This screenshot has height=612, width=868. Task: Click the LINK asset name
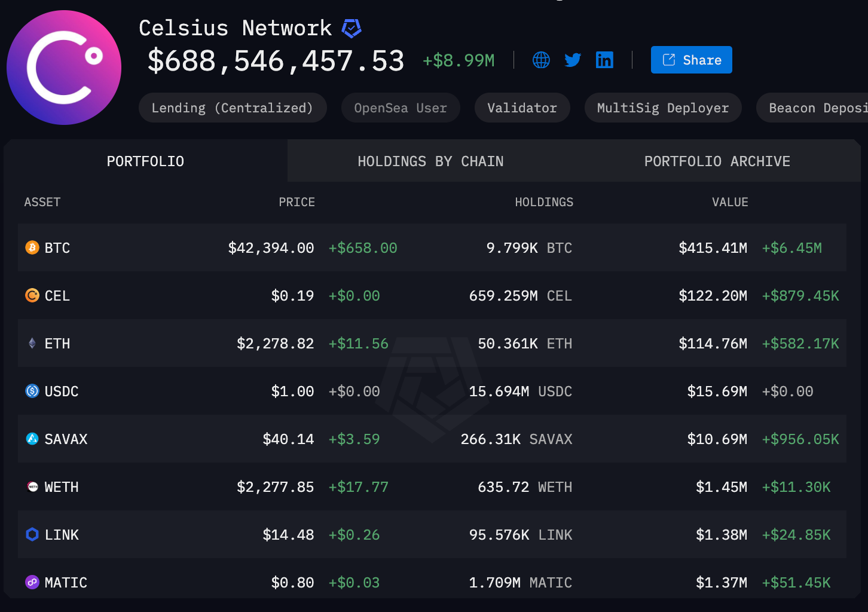coord(62,534)
